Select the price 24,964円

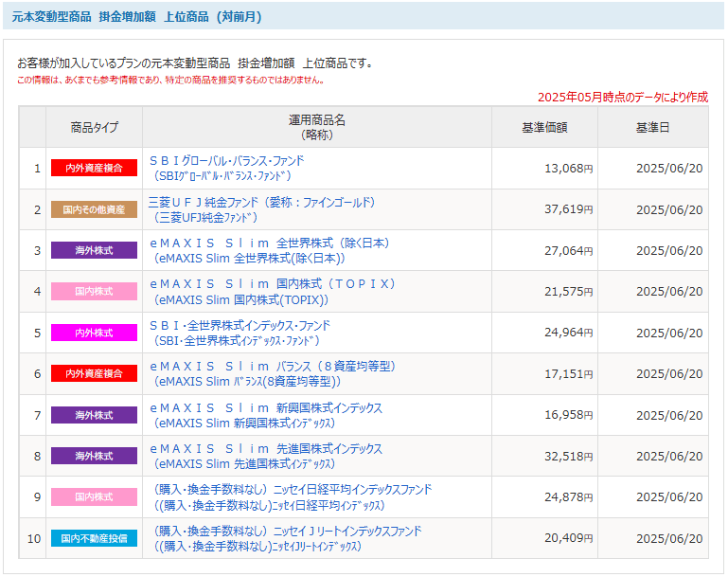click(569, 333)
